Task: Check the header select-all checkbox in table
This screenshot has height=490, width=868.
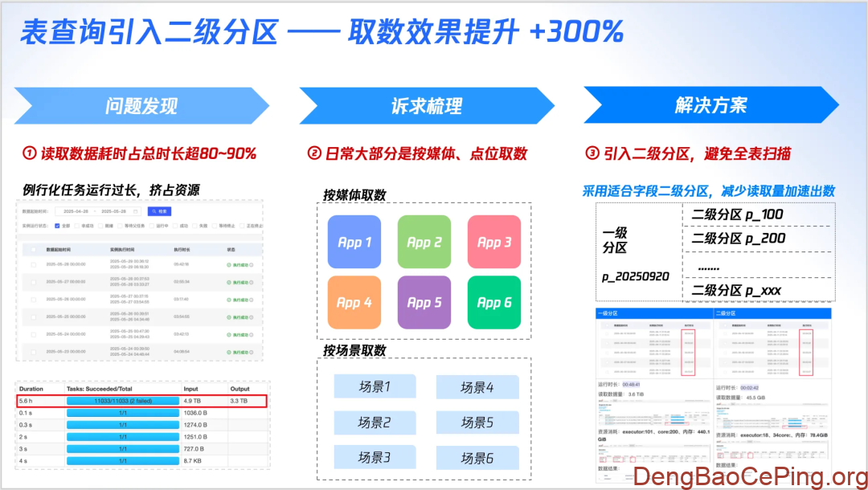Action: point(33,250)
